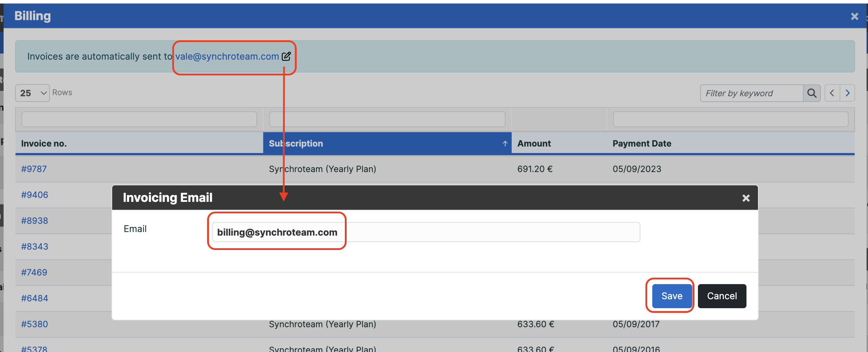868x352 pixels.
Task: Open invoice #9406
Action: coord(35,195)
